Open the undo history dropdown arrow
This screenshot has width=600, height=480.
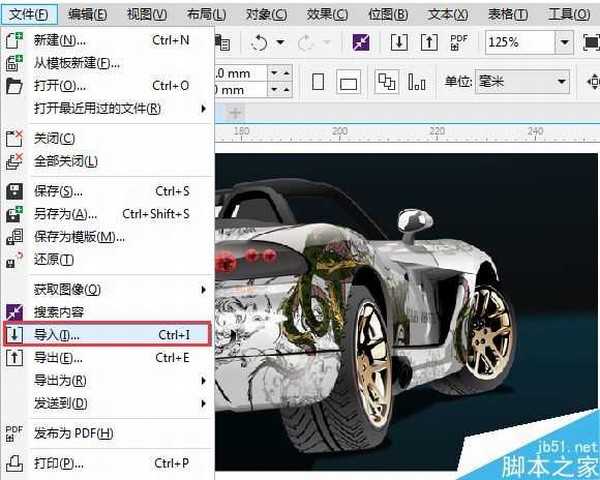pos(280,42)
